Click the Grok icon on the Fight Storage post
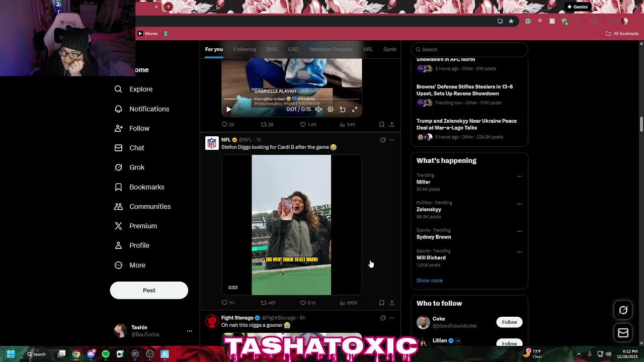This screenshot has width=644, height=362. click(x=383, y=318)
